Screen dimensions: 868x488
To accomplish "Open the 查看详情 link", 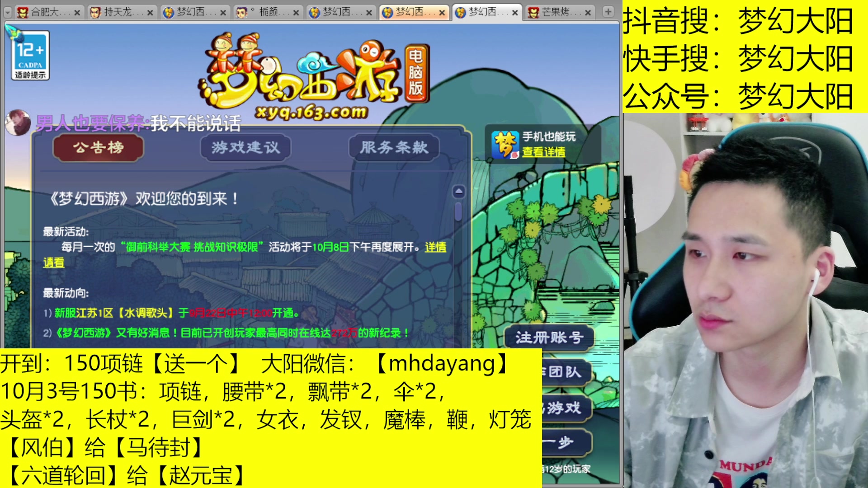I will click(x=543, y=152).
